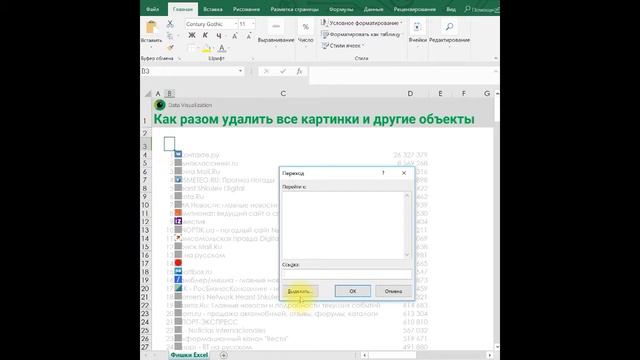The height and width of the screenshot is (360, 640).
Task: Click the horizontal scrollbar right arrow
Action: [489, 355]
